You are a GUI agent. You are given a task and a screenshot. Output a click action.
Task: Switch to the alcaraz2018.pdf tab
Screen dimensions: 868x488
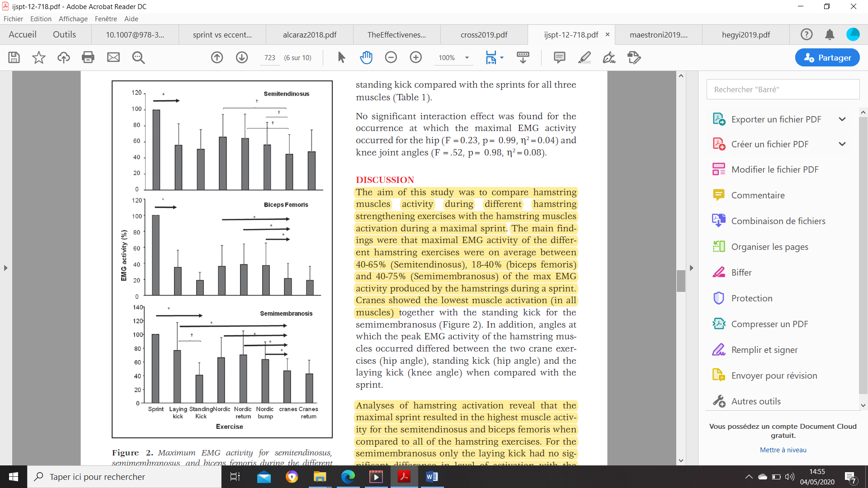pos(310,35)
